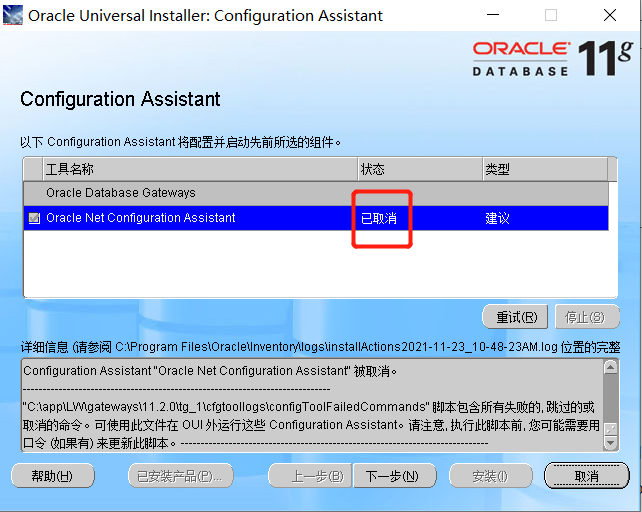
Task: Click the installActions log path text
Action: tap(337, 347)
